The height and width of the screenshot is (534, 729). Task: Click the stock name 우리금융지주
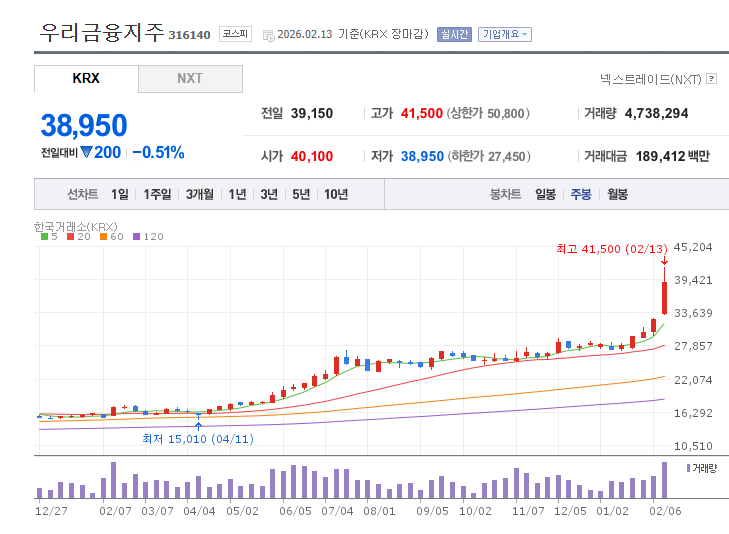[x=102, y=33]
